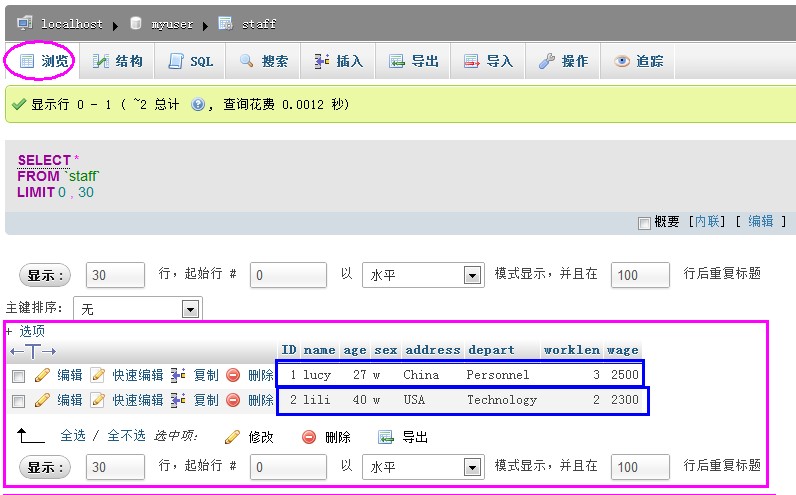The image size is (796, 495).
Task: Sort by the ID column header
Action: pos(289,350)
